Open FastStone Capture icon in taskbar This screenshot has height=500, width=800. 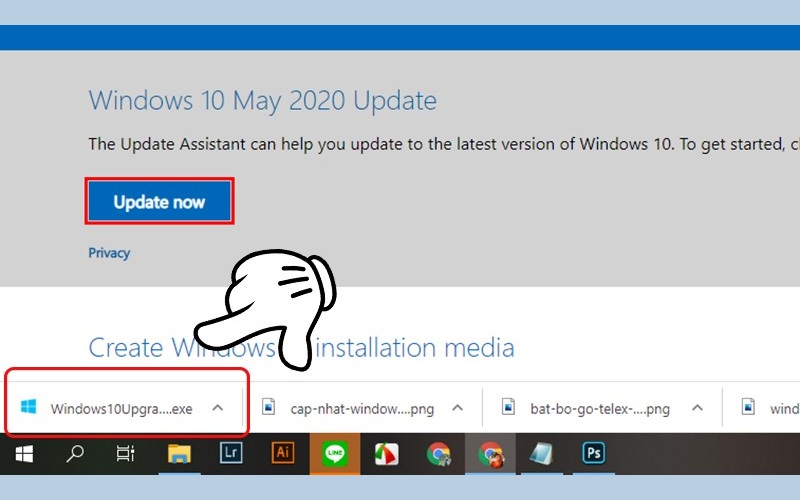pos(387,454)
